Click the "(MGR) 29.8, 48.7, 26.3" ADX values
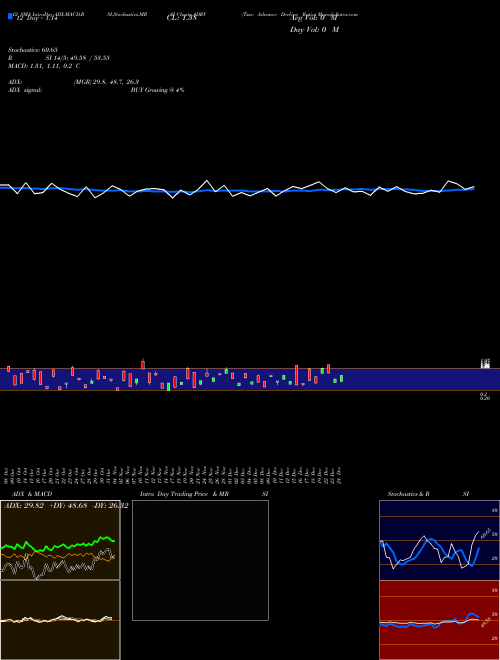 pos(106,82)
